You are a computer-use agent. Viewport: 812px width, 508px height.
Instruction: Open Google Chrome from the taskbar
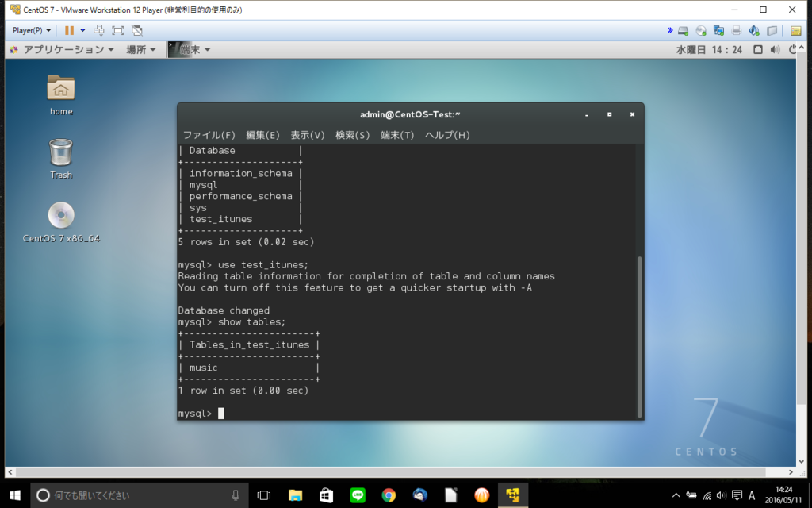point(389,495)
